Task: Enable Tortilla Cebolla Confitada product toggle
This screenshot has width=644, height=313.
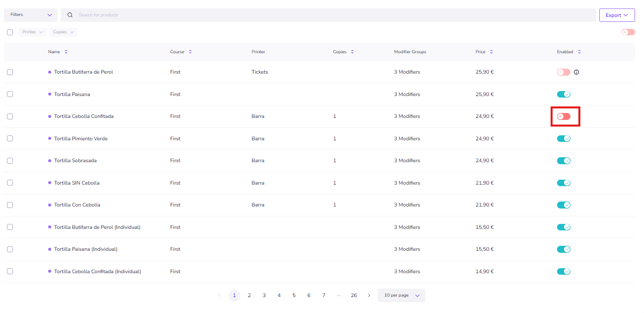Action: [563, 116]
